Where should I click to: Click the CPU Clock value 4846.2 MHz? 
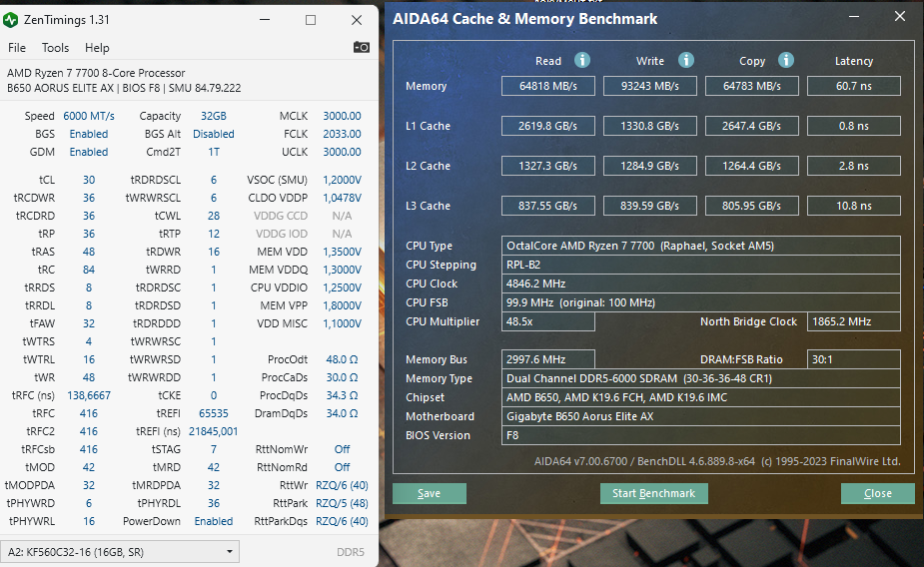coord(700,283)
